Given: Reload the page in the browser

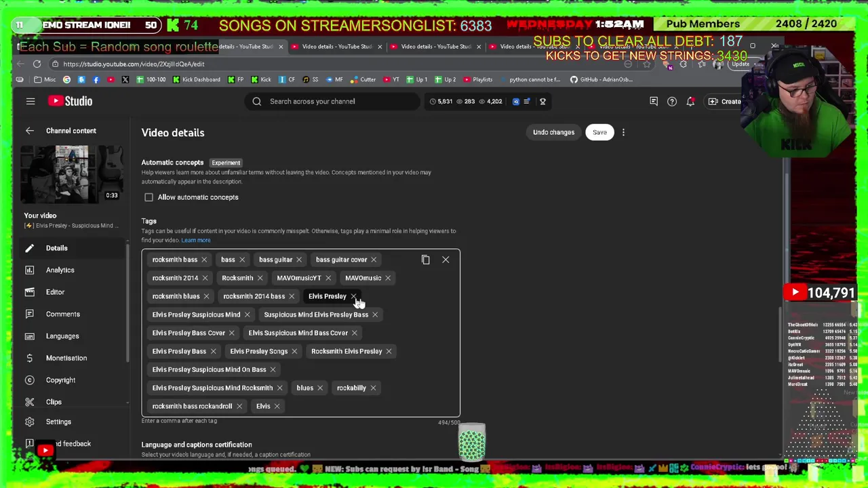Looking at the screenshot, I should click(37, 64).
